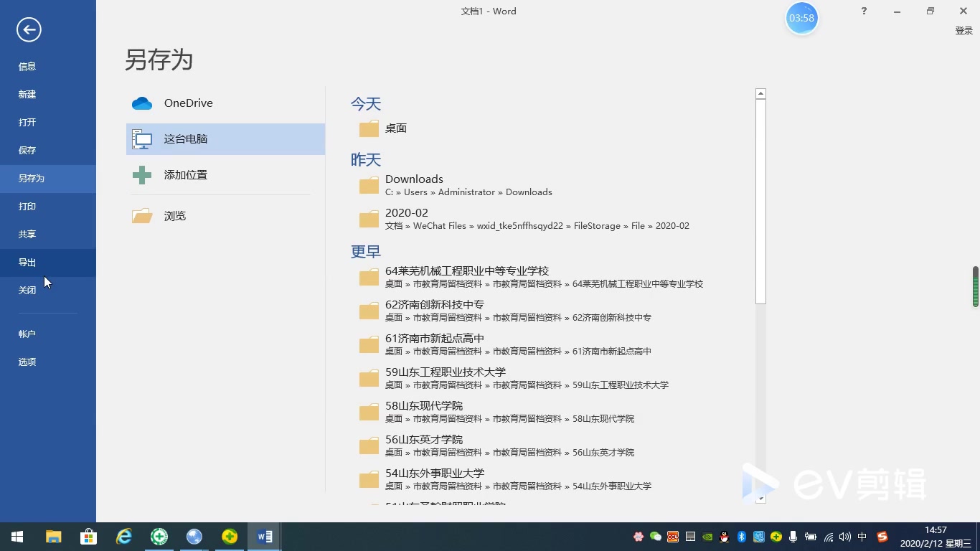Switch to the 打印 (Print) section
The height and width of the screenshot is (551, 980).
point(27,206)
